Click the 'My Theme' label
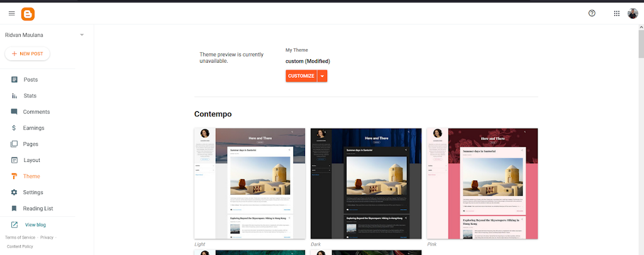 click(x=297, y=50)
